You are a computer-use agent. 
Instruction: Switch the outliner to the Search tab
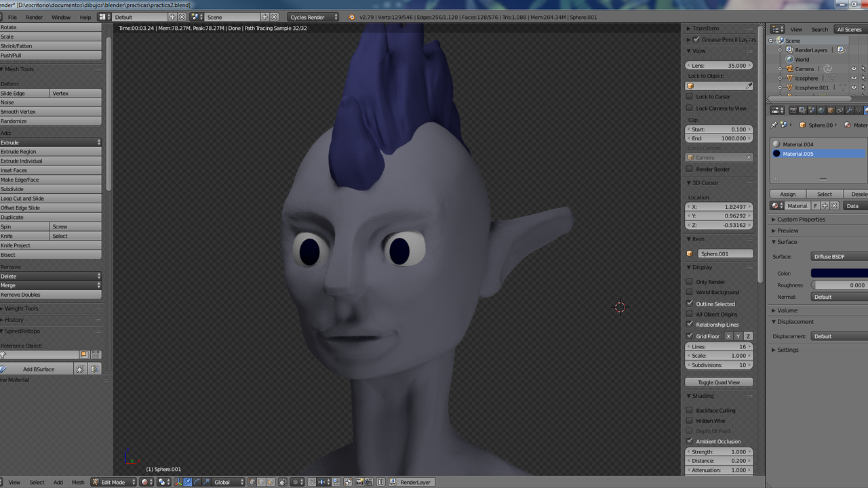pos(819,29)
